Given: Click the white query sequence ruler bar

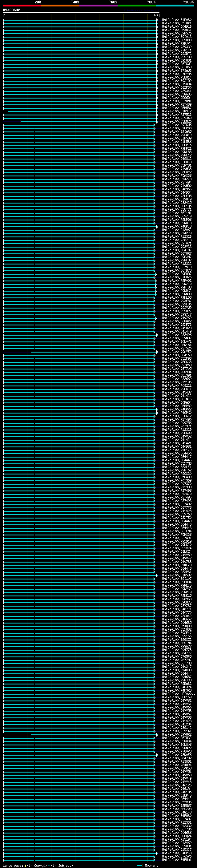Looking at the screenshot, I should click(x=81, y=12).
